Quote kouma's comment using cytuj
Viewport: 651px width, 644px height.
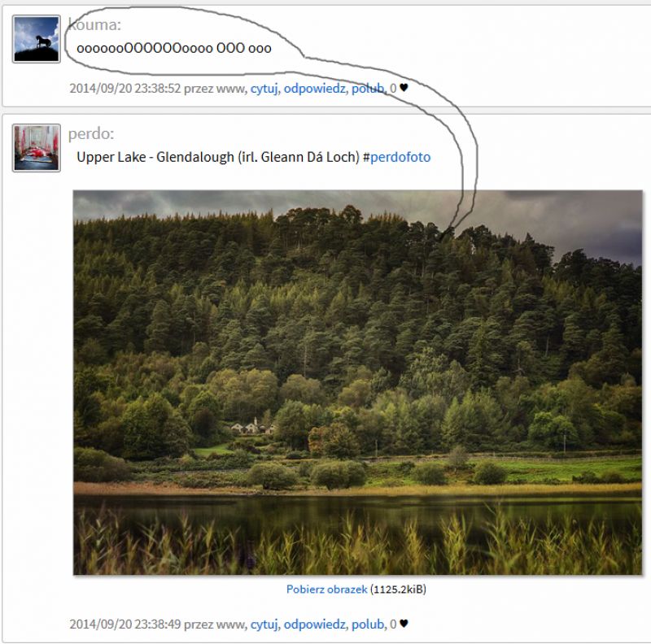point(264,89)
